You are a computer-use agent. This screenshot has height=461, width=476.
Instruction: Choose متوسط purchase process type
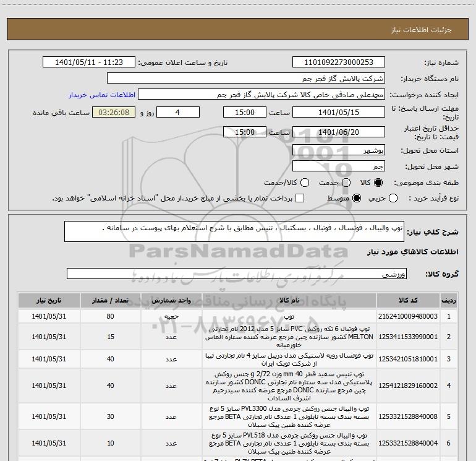357,198
